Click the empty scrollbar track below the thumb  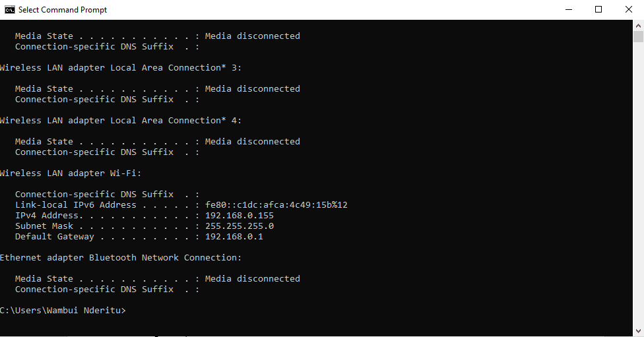pos(638,185)
